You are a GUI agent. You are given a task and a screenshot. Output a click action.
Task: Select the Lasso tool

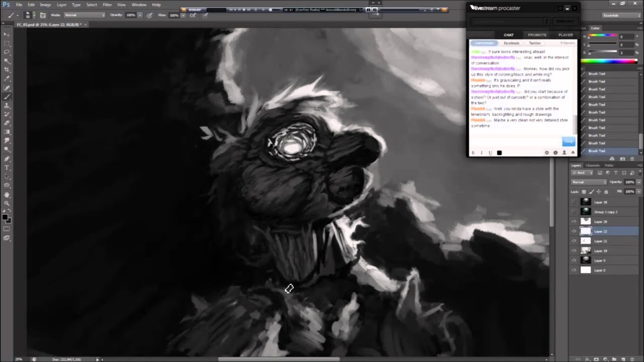[x=7, y=52]
